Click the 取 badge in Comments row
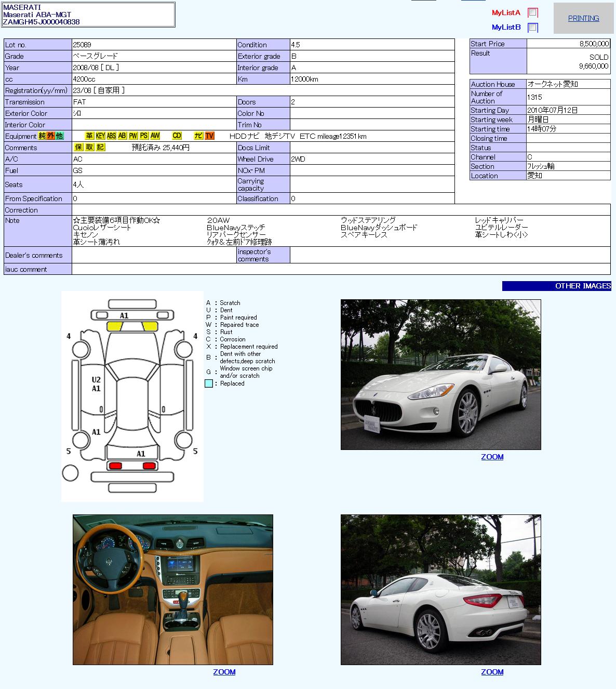 point(89,148)
